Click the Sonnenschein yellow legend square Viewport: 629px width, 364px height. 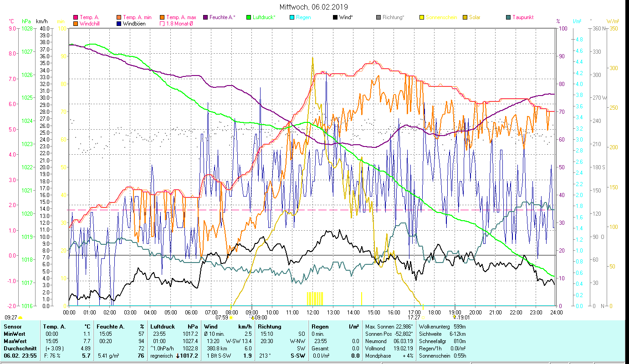pos(421,18)
